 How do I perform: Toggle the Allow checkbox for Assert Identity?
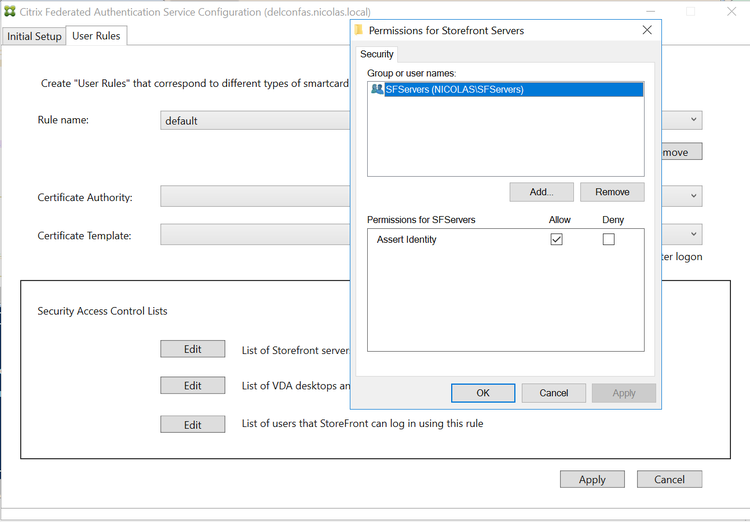tap(556, 239)
